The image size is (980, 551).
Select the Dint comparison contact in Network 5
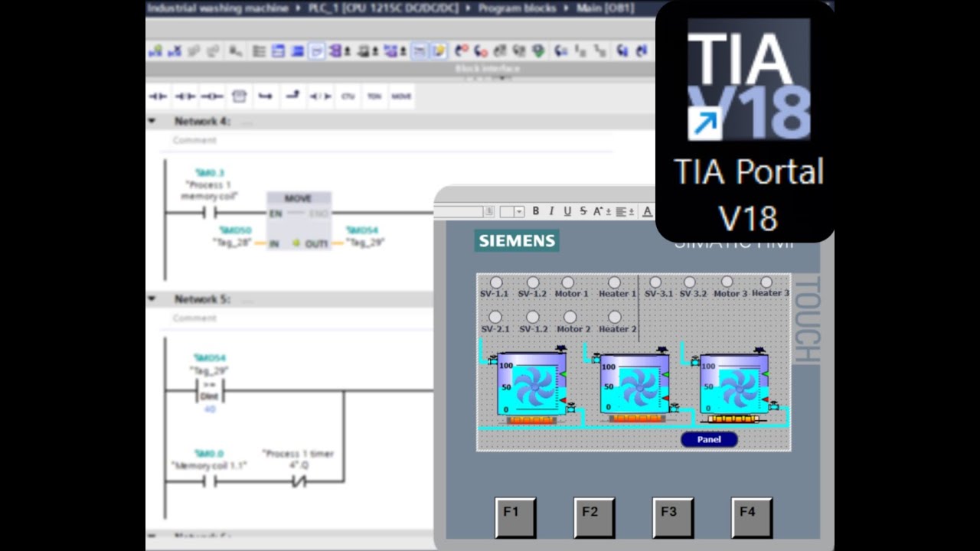[209, 390]
